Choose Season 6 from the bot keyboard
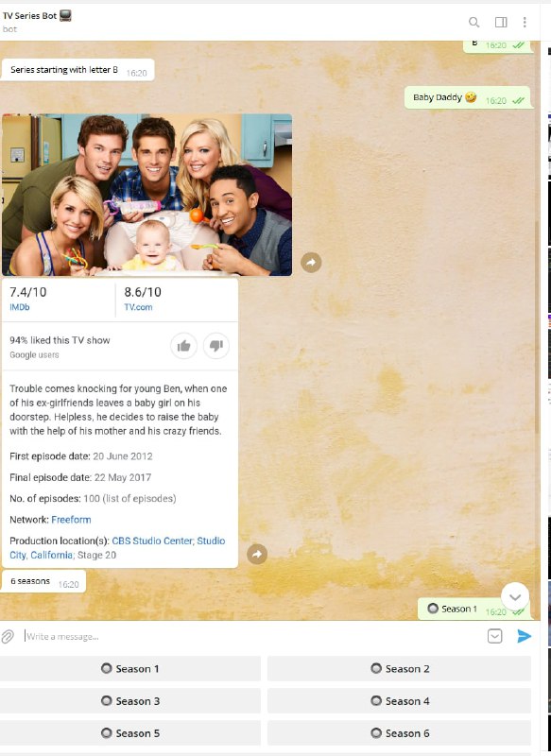Image resolution: width=551 pixels, height=756 pixels. 399,733
